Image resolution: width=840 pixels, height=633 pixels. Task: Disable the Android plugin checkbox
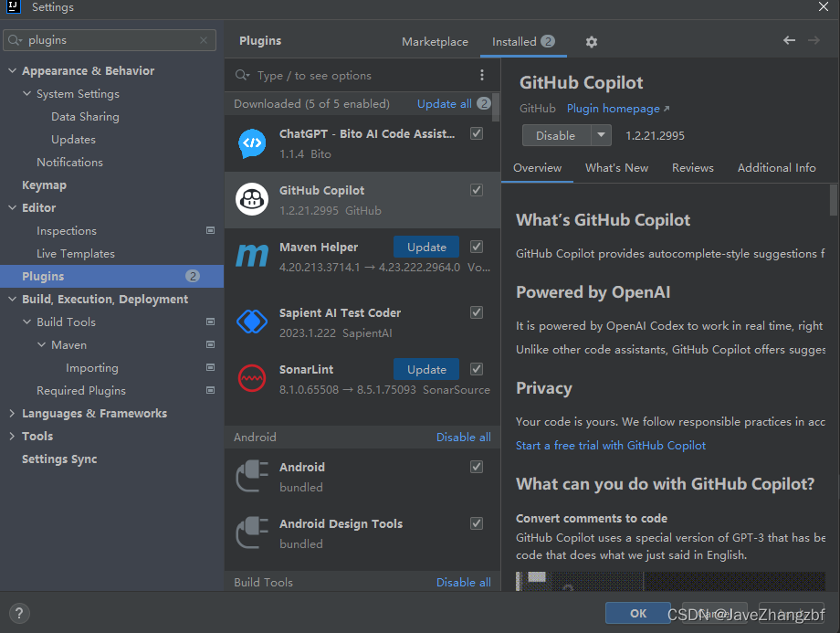(476, 466)
